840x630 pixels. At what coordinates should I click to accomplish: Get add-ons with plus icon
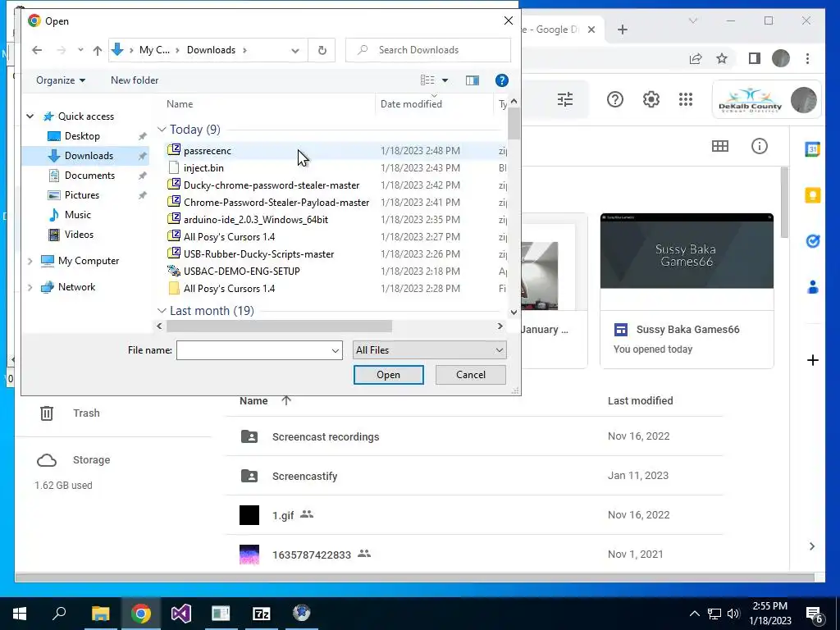click(x=813, y=360)
